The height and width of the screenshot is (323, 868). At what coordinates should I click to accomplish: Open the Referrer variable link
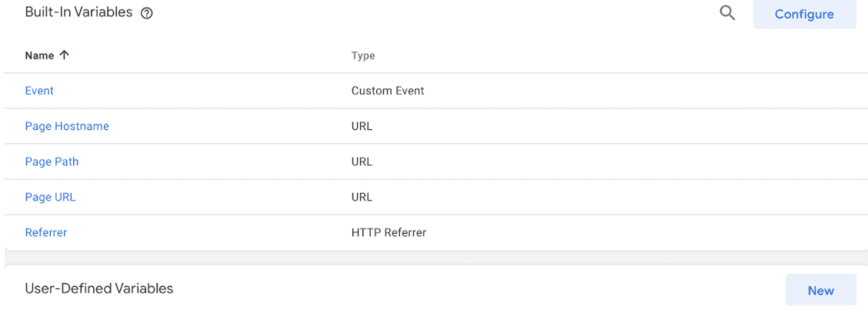pos(46,232)
